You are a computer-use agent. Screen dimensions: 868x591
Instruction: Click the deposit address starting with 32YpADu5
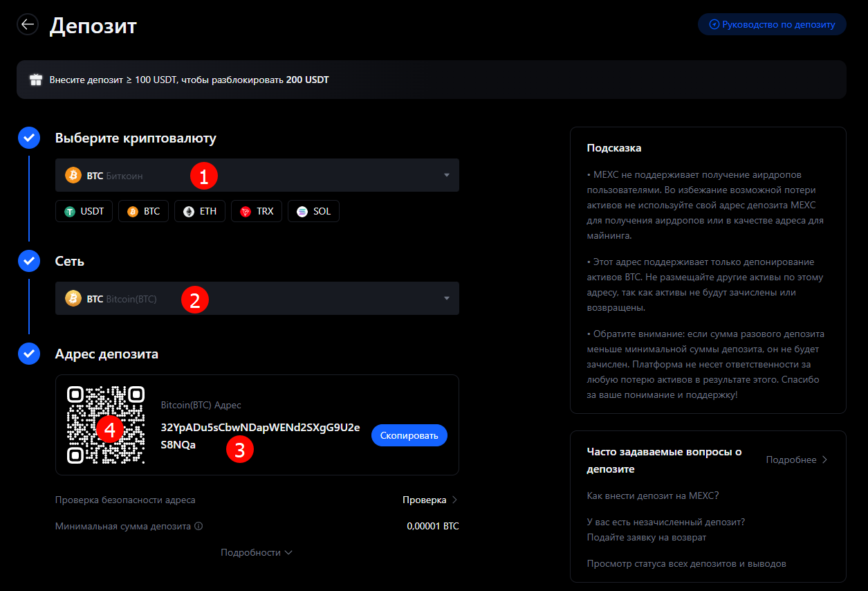pos(260,436)
